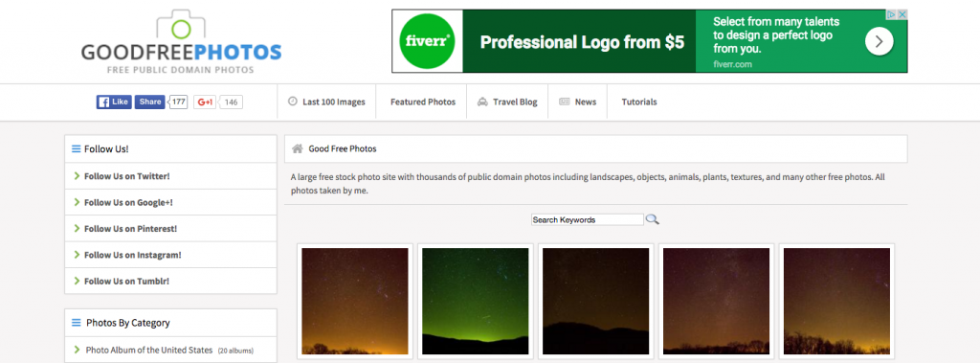Open the Tutorials menu item
This screenshot has width=980, height=363.
pyautogui.click(x=638, y=102)
